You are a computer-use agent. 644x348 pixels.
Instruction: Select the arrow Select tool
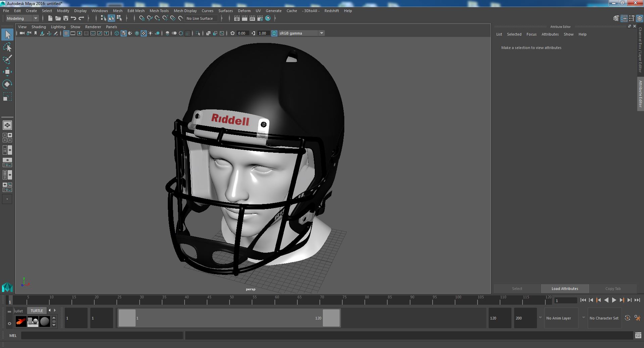coord(7,35)
